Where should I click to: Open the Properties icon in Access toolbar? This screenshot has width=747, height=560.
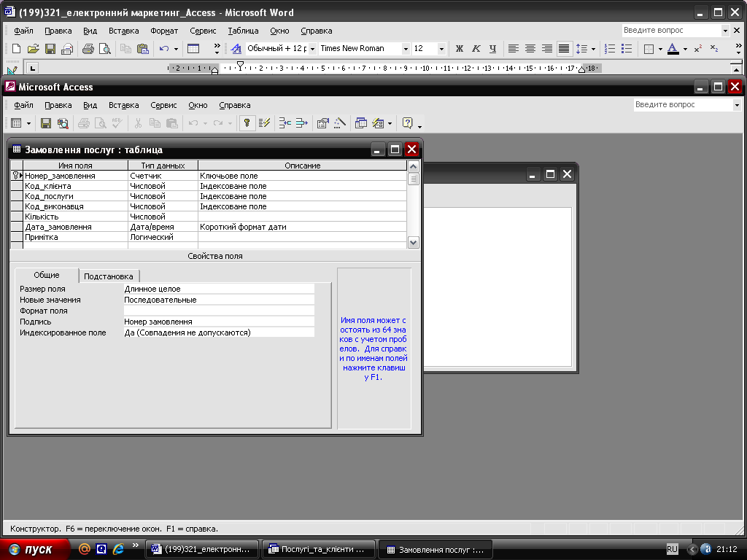tap(322, 123)
